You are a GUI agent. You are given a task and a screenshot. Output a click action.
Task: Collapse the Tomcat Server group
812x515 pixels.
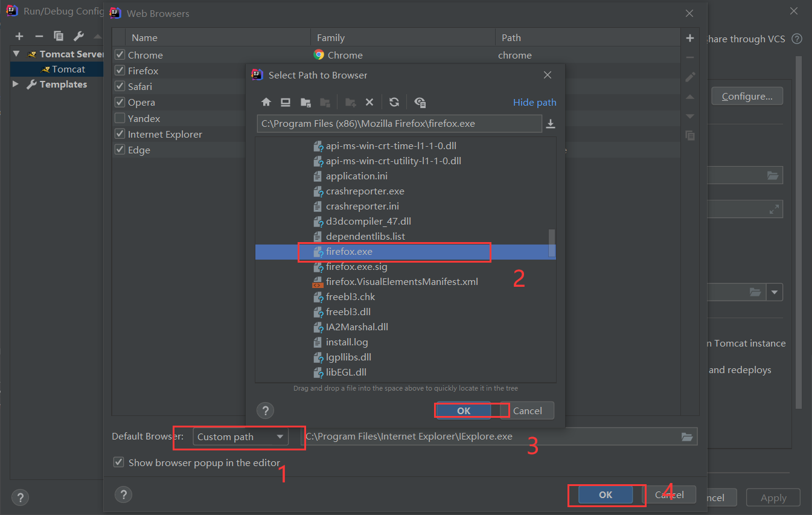coord(15,53)
